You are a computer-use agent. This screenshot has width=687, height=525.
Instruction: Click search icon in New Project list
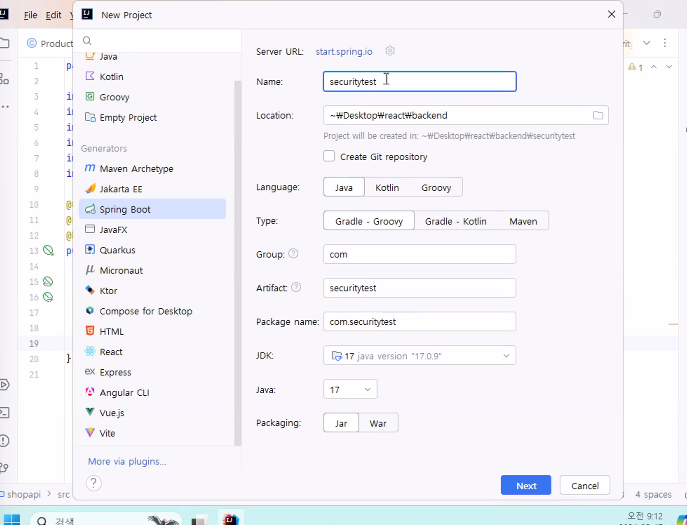[x=87, y=41]
